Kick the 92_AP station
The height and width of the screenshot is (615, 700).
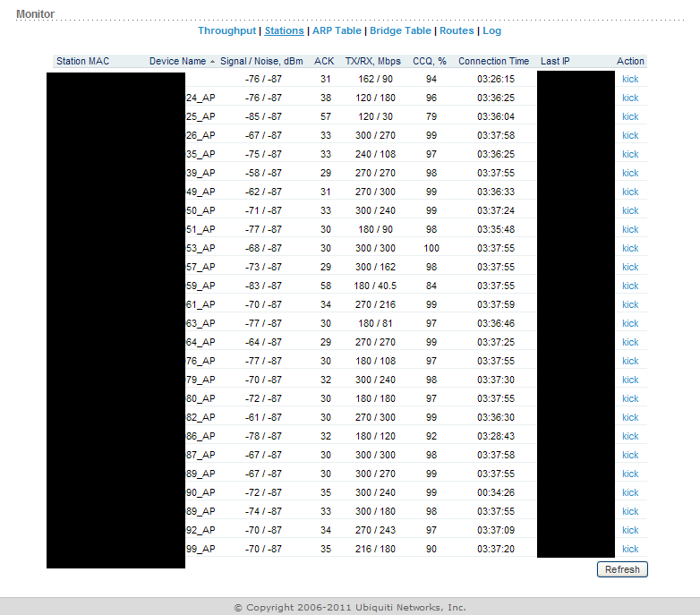tap(630, 530)
